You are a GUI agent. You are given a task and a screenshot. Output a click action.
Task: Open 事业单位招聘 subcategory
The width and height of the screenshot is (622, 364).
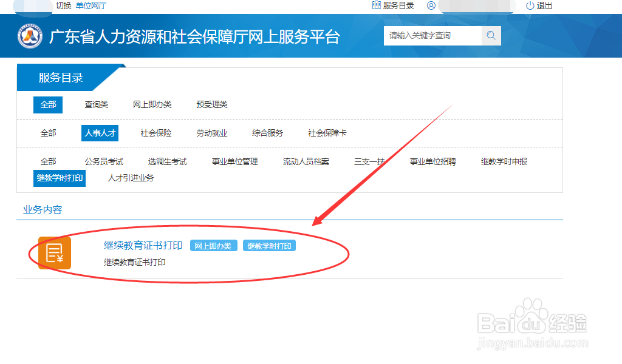434,161
